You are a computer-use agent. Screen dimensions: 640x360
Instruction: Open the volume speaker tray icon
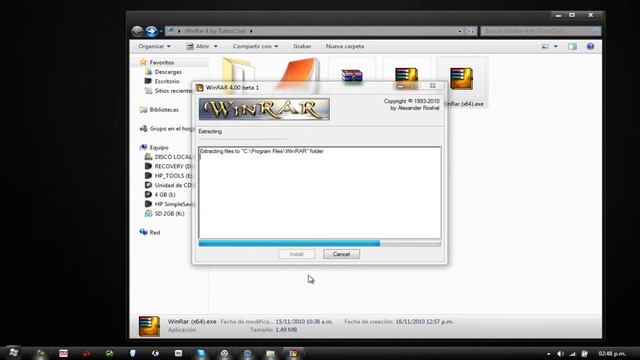pyautogui.click(x=560, y=354)
